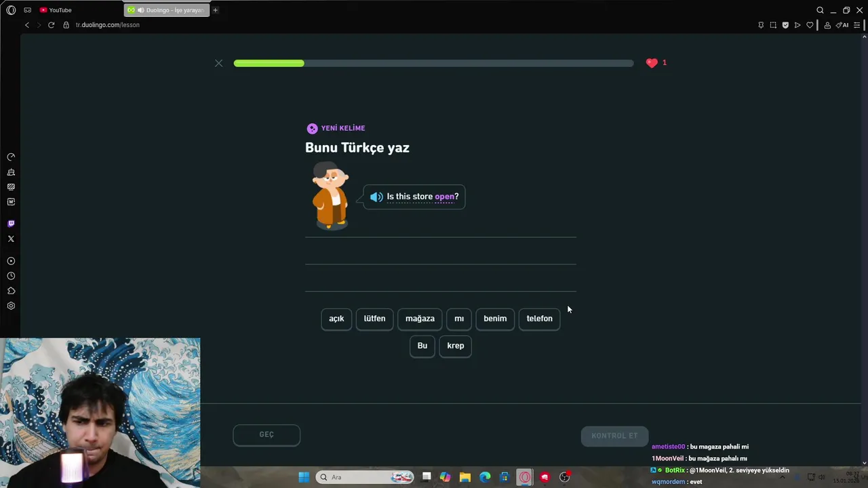
Task: Open the Opera Flow send icon
Action: (x=797, y=25)
